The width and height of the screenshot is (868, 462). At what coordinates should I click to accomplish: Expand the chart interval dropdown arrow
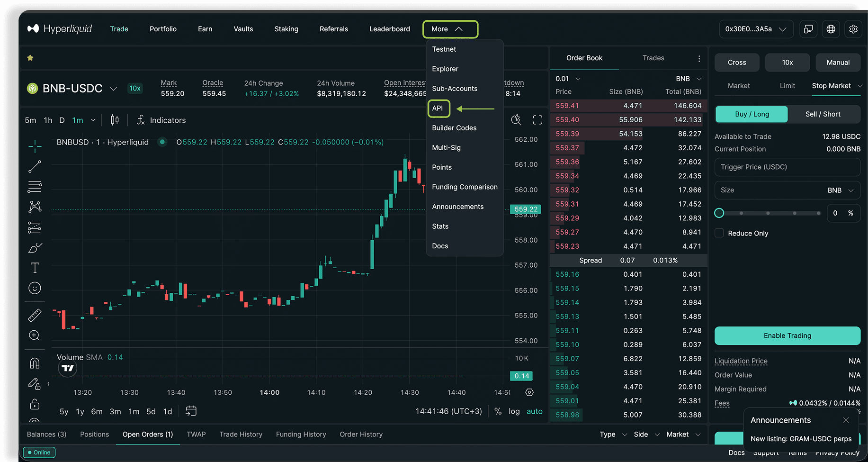[x=93, y=120]
